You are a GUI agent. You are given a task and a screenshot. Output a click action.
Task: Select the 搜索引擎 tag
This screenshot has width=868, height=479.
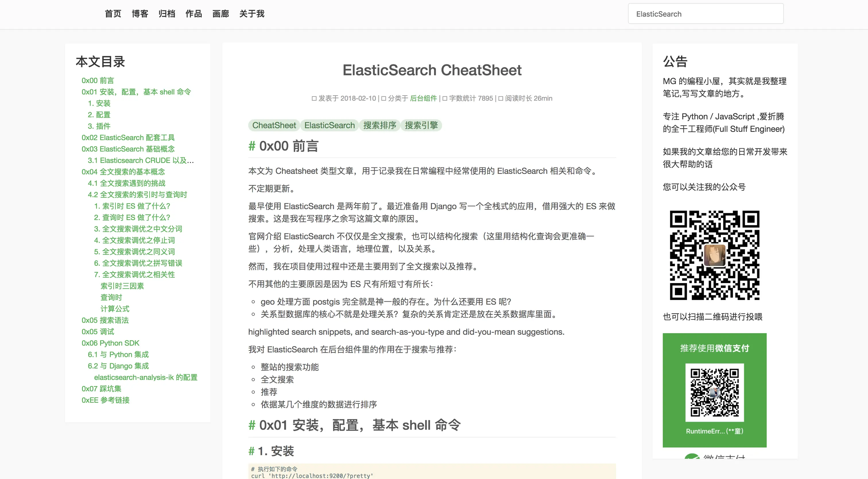tap(421, 125)
